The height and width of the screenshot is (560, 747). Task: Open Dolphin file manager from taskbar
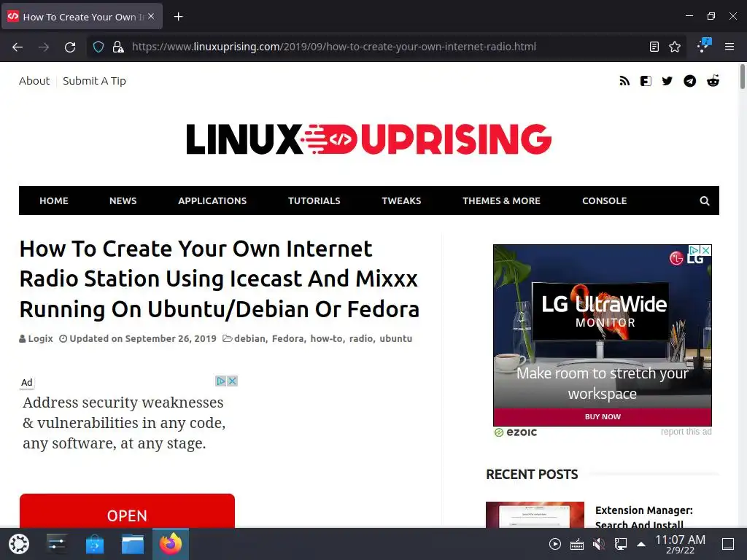(133, 544)
